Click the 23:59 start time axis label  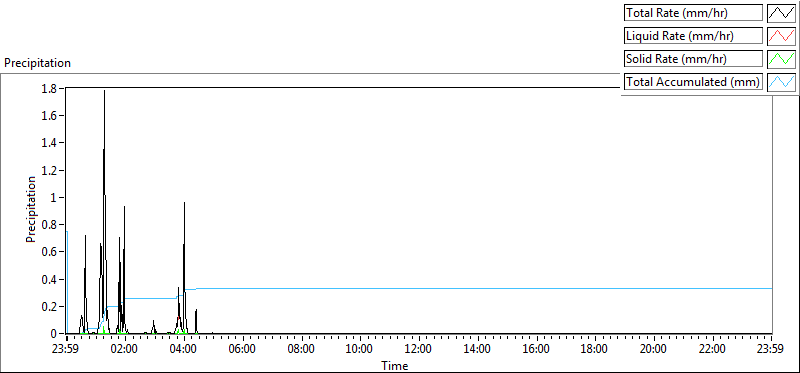[67, 350]
